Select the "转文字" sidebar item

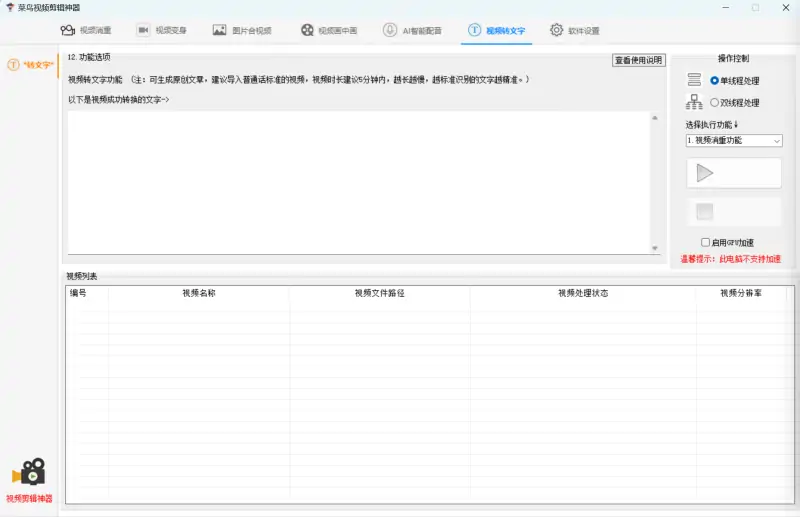click(x=31, y=65)
